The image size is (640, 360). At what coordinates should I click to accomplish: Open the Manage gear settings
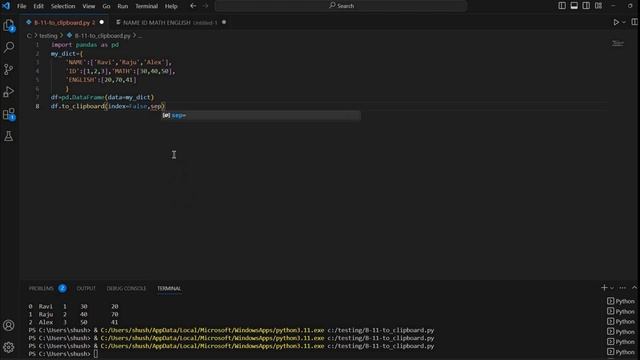[x=9, y=347]
